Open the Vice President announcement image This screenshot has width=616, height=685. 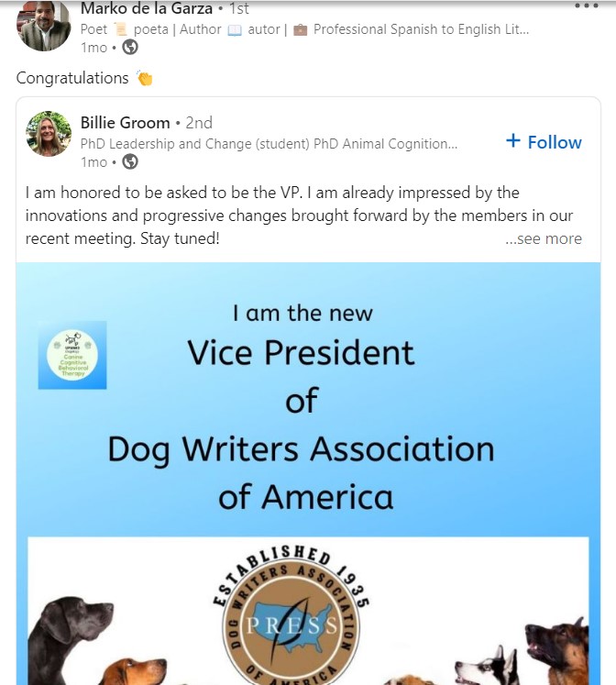(x=308, y=473)
